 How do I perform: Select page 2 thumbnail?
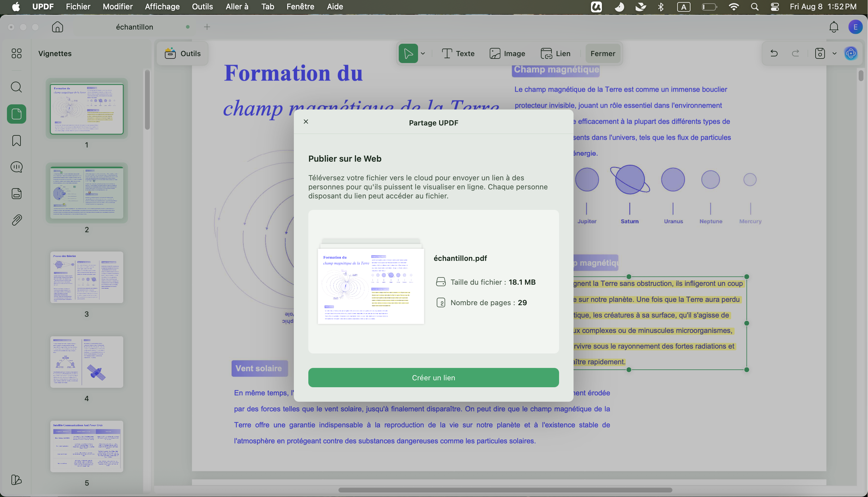pyautogui.click(x=86, y=193)
